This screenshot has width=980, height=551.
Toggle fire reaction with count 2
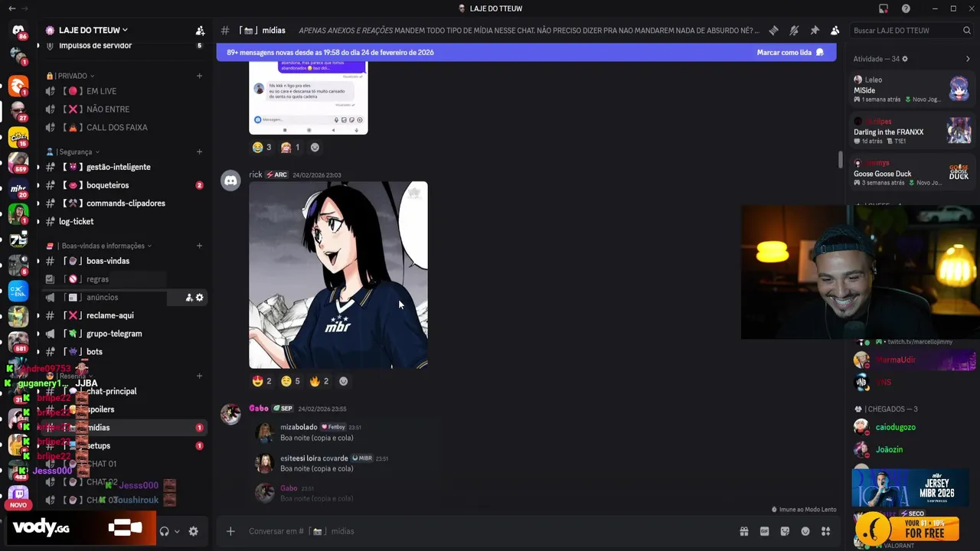[319, 381]
